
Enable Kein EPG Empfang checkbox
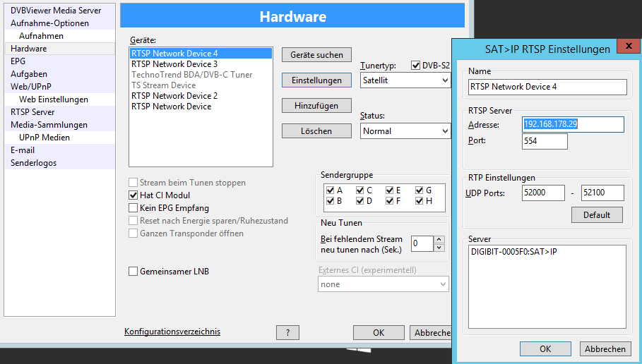click(133, 208)
